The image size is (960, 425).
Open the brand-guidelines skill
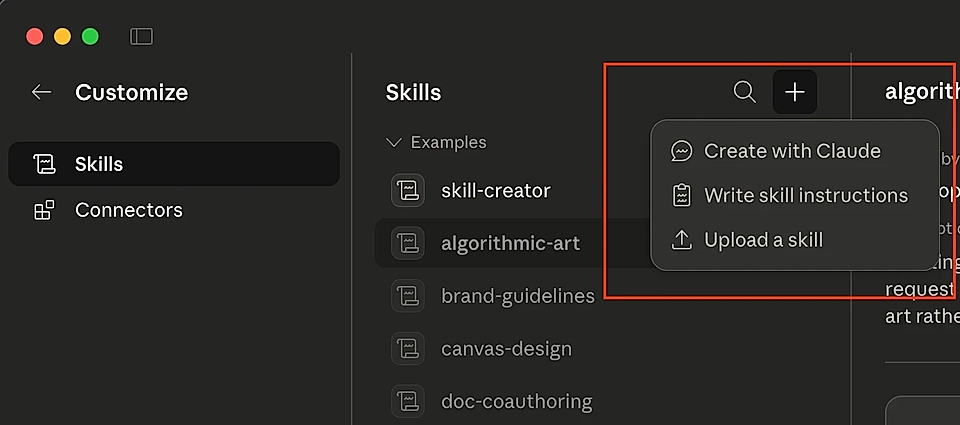coord(518,296)
